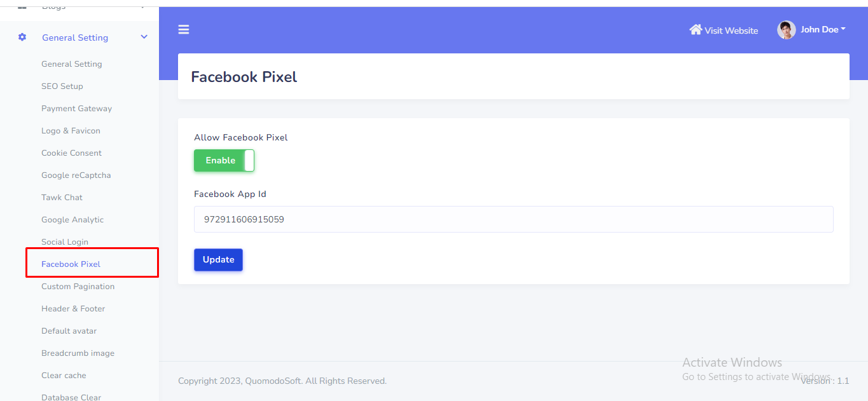Click John Doe's profile avatar
Image resolution: width=868 pixels, height=401 pixels.
[786, 30]
